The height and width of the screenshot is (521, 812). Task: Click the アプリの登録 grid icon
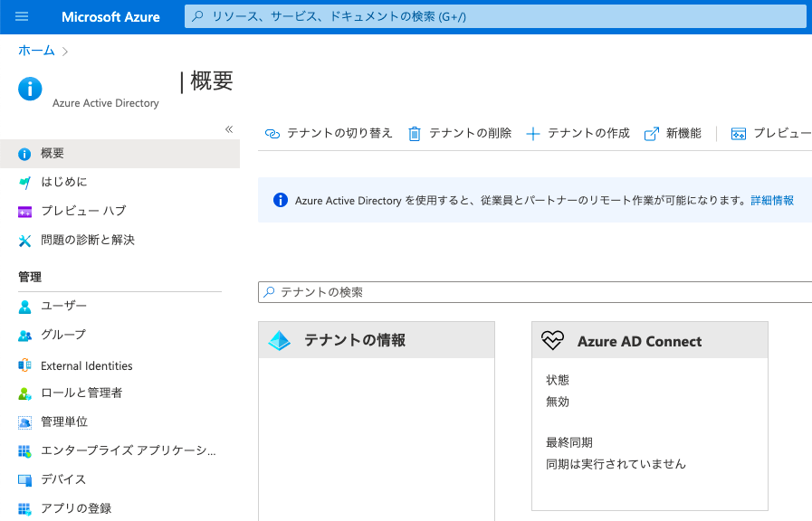tap(24, 509)
